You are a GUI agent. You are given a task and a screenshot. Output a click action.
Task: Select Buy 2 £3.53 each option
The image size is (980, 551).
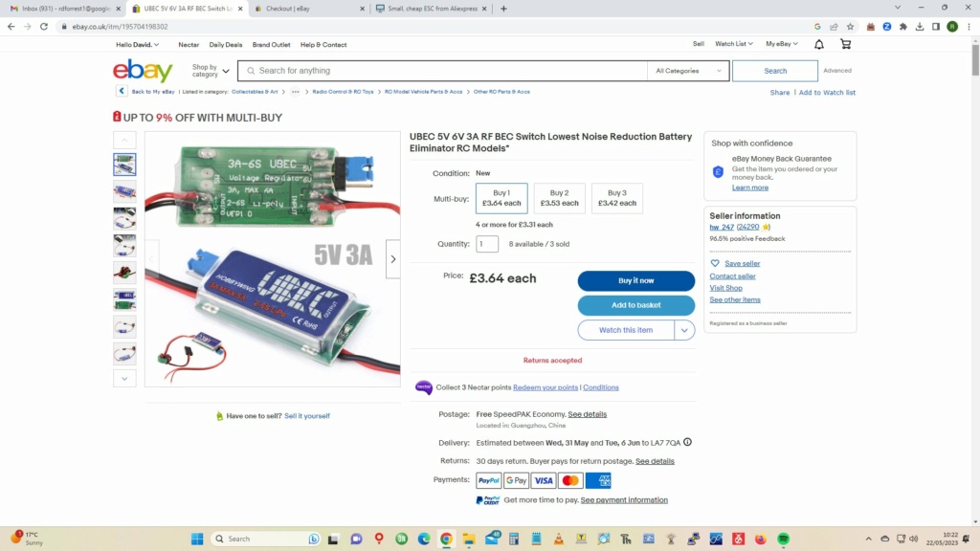(559, 198)
